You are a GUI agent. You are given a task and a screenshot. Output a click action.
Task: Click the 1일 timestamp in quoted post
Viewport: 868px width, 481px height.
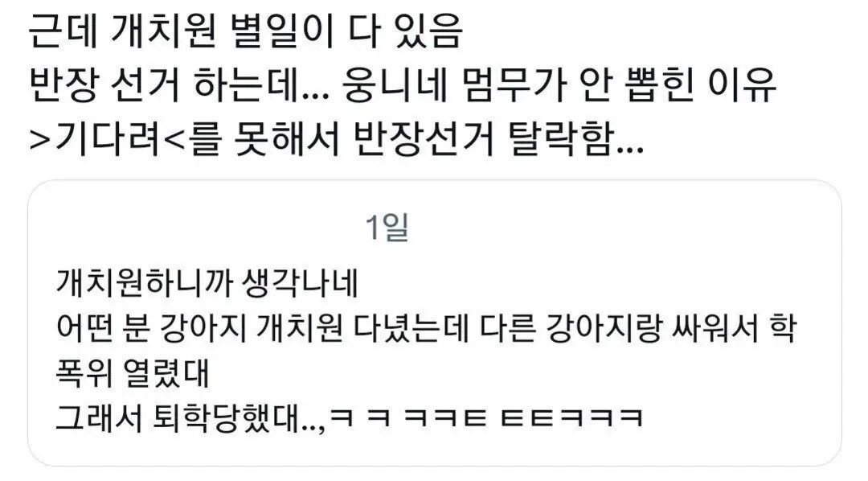387,227
